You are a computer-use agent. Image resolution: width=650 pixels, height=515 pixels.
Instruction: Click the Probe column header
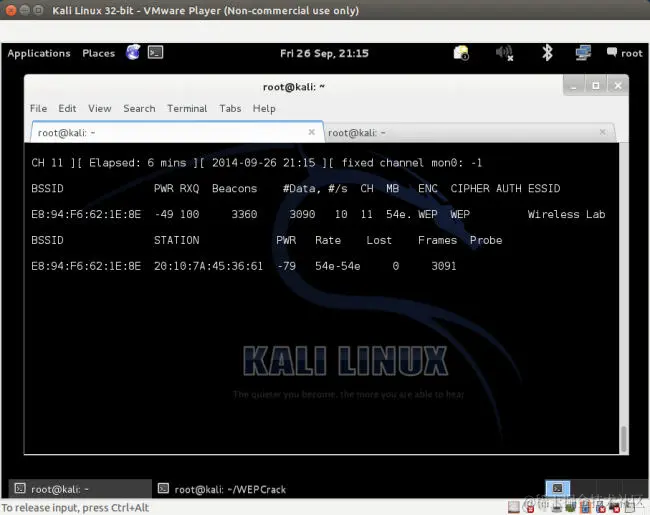[x=486, y=240]
